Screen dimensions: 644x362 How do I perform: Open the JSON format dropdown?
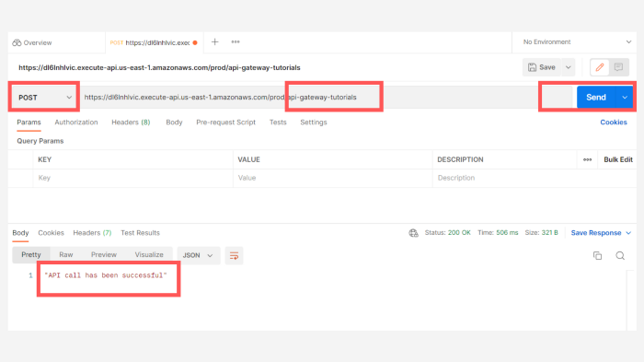pos(199,255)
